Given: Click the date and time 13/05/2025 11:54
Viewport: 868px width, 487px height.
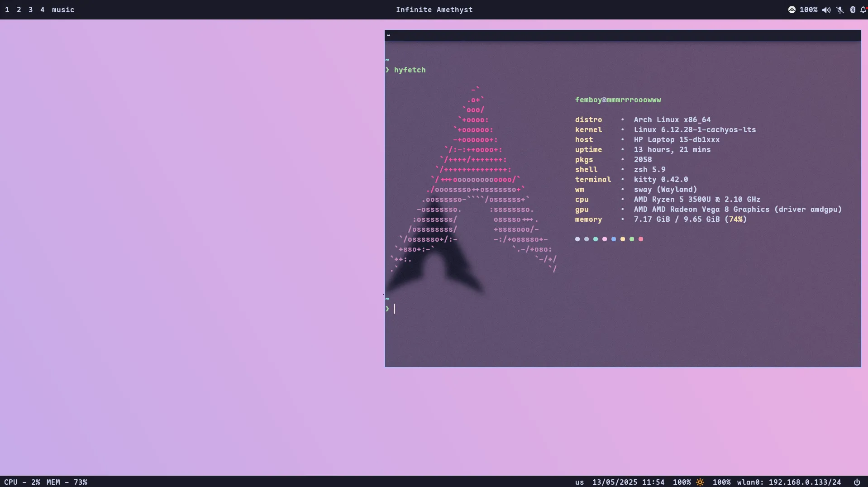Looking at the screenshot, I should [x=628, y=482].
